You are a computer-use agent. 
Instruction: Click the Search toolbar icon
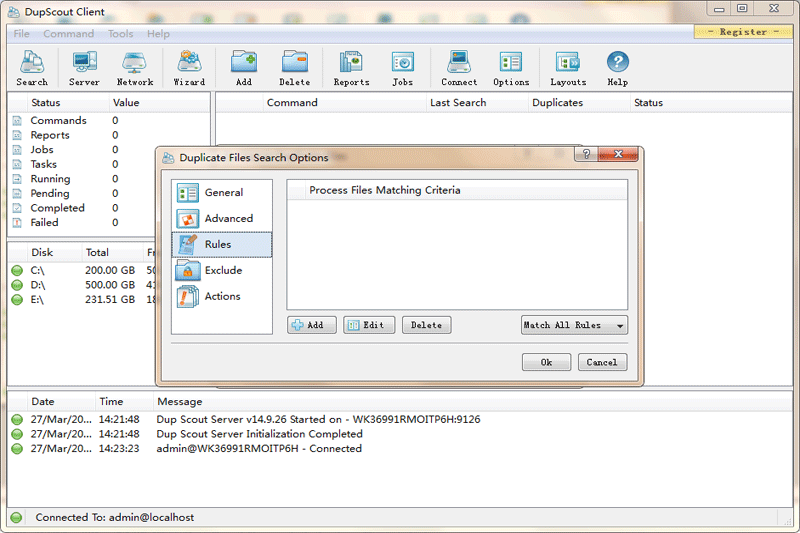point(32,69)
